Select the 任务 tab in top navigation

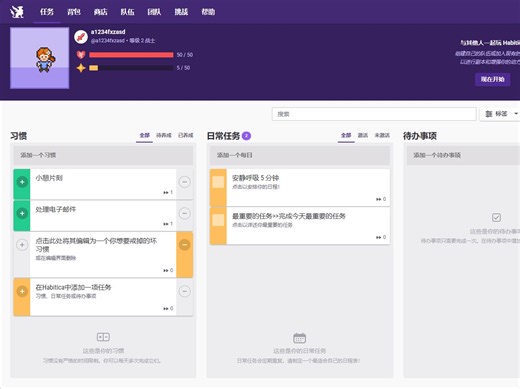47,12
